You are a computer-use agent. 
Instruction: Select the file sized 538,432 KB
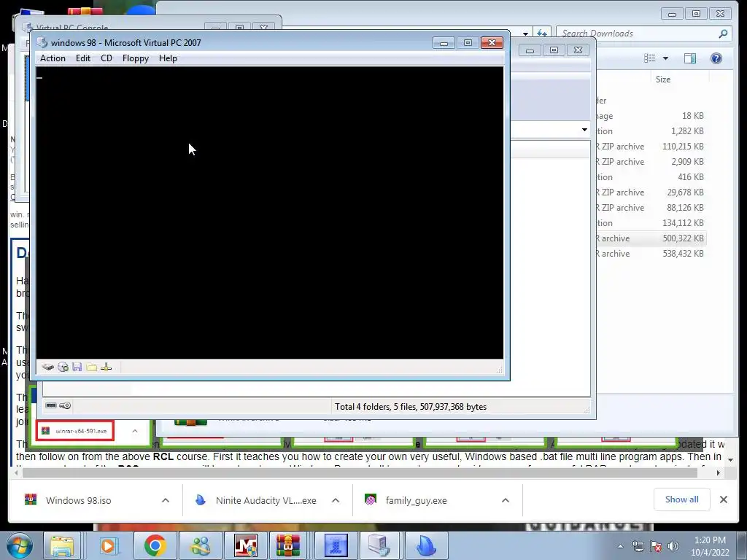coord(651,253)
